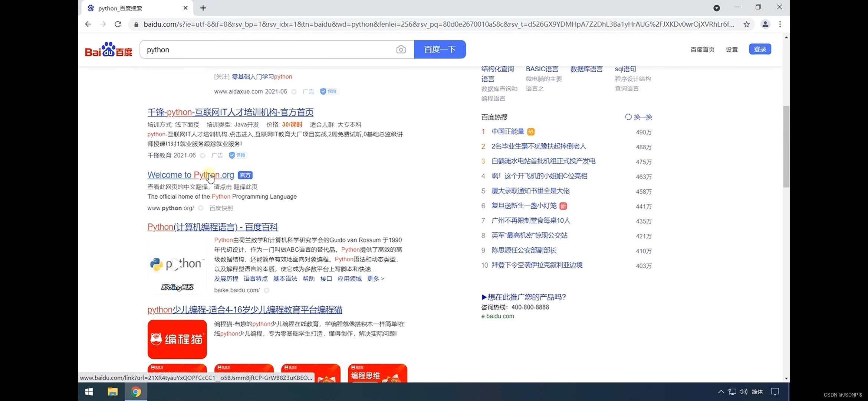Screen dimensions: 868x401
Task: Click the camera image search icon
Action: tap(401, 49)
